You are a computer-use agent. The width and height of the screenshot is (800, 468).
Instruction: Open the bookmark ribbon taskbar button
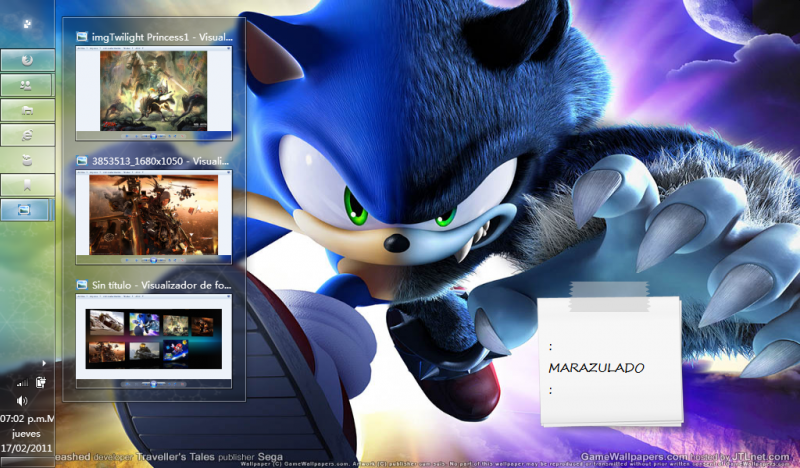[28, 185]
